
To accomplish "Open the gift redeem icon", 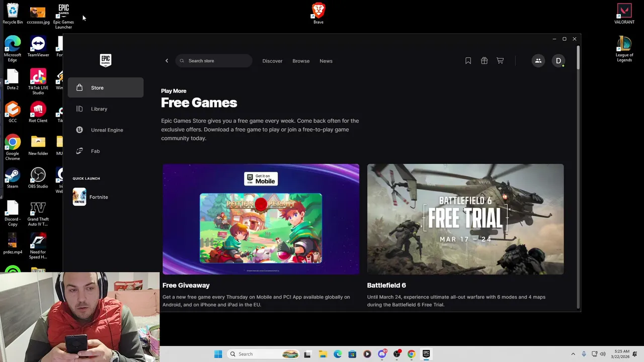I will [484, 61].
